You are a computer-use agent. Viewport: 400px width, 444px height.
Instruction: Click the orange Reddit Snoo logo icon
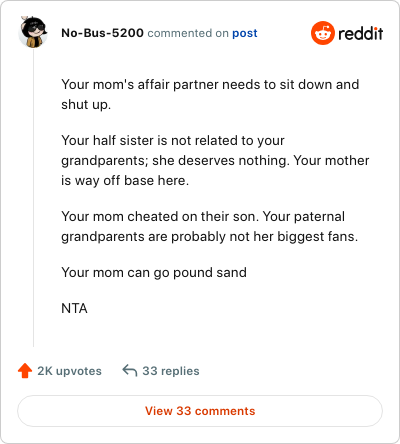322,33
